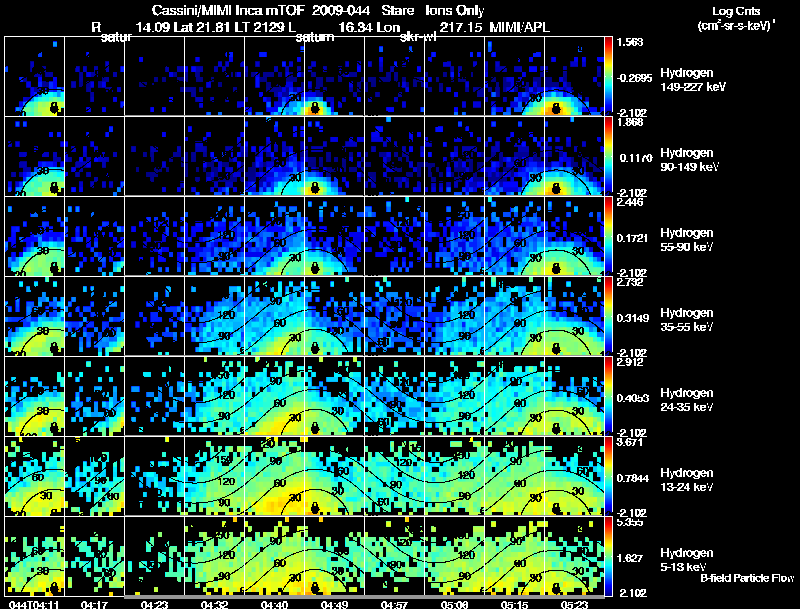Image resolution: width=800 pixels, height=609 pixels.
Task: Click the '1.627' color scale value
Action: [630, 559]
